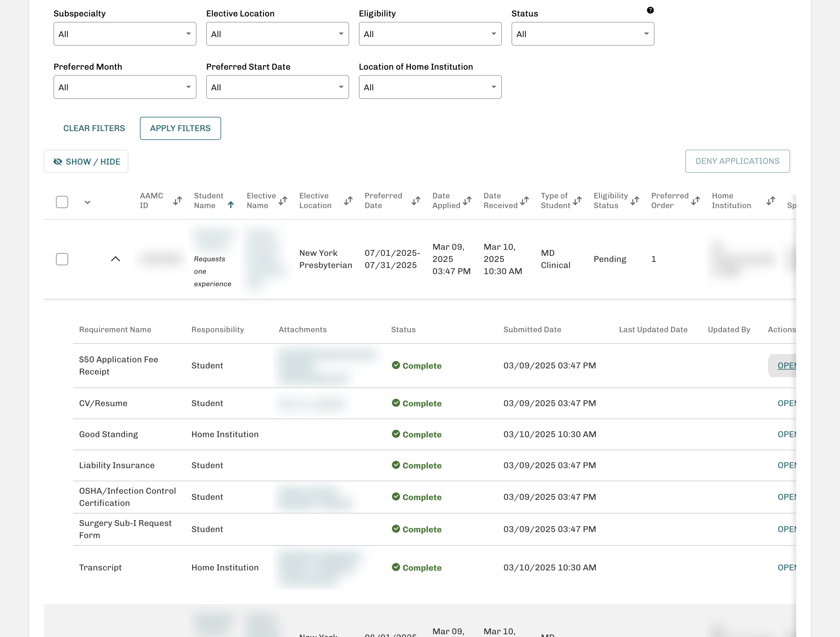Open the CV/Resume requirement

tap(786, 403)
